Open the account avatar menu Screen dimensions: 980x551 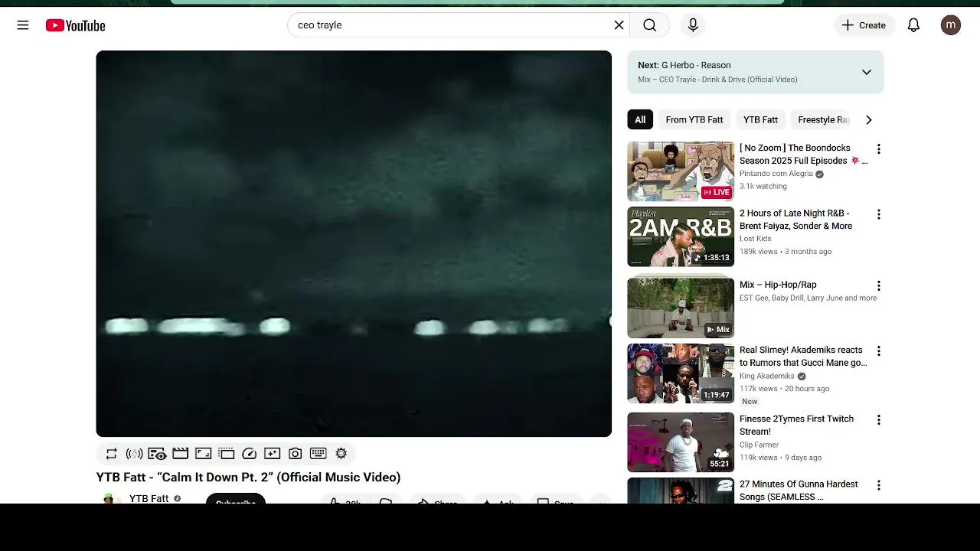[951, 25]
